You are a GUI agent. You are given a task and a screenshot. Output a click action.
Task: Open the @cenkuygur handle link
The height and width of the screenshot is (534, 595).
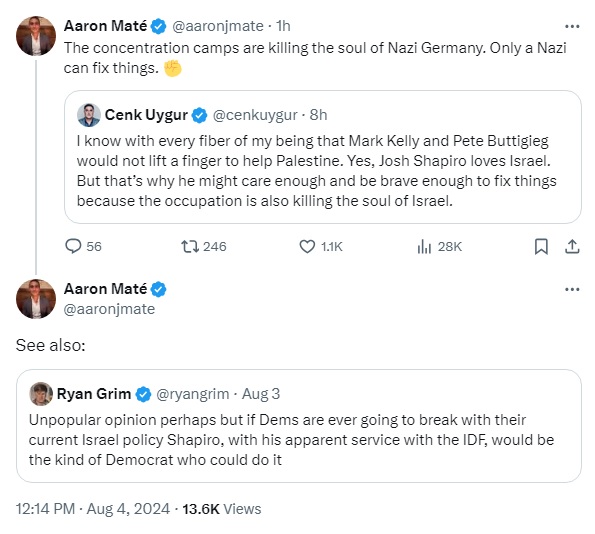click(255, 115)
